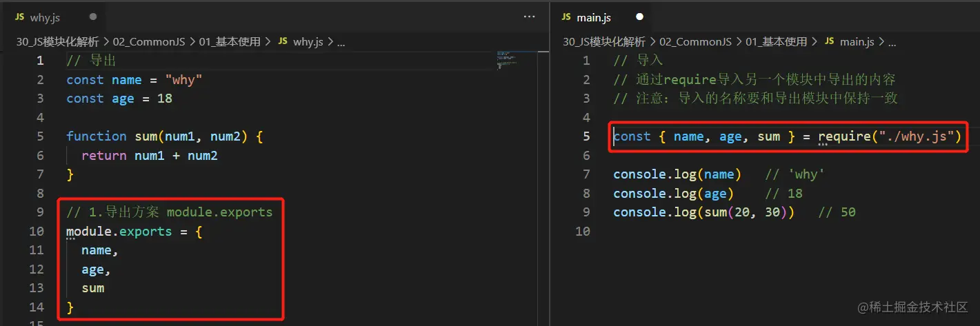Click "console.log(age)" in main.js
The height and width of the screenshot is (326, 980).
click(674, 194)
